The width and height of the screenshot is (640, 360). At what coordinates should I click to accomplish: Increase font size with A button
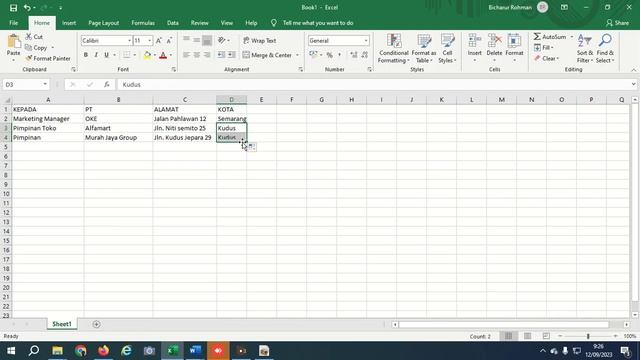tap(159, 40)
